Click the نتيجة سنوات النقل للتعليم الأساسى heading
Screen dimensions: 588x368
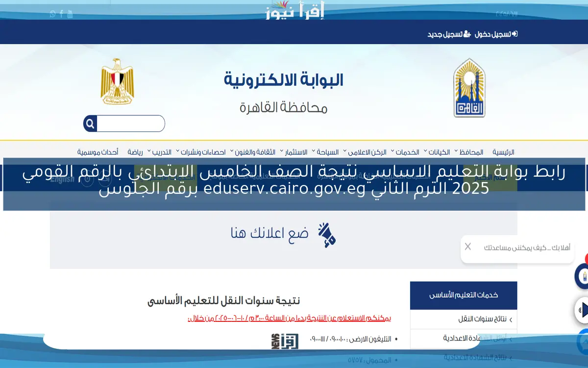point(223,300)
